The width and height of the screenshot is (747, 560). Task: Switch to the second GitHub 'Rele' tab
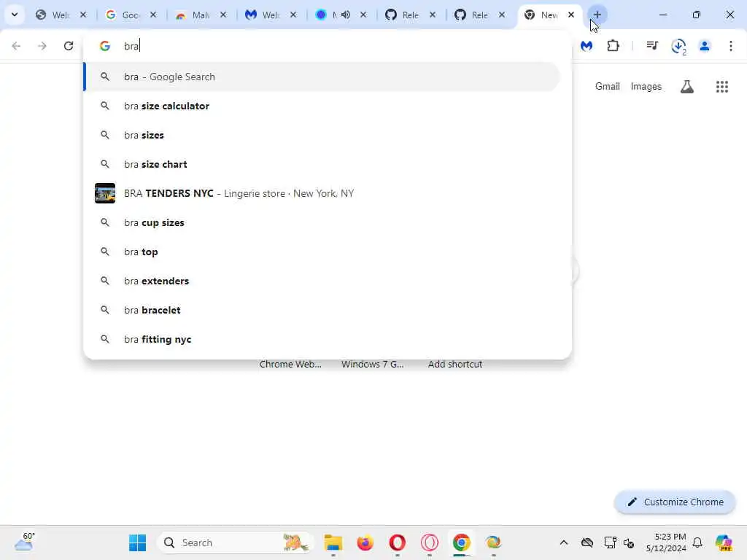click(x=473, y=15)
